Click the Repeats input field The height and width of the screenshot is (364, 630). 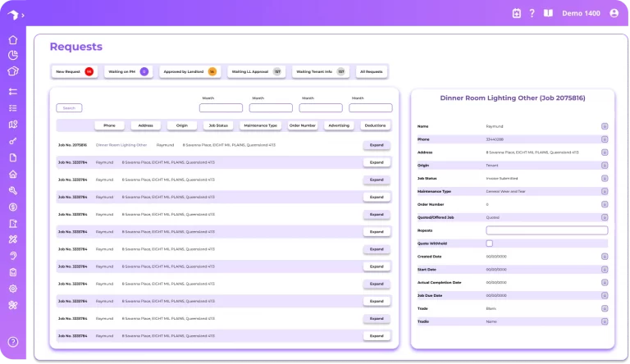click(x=546, y=230)
